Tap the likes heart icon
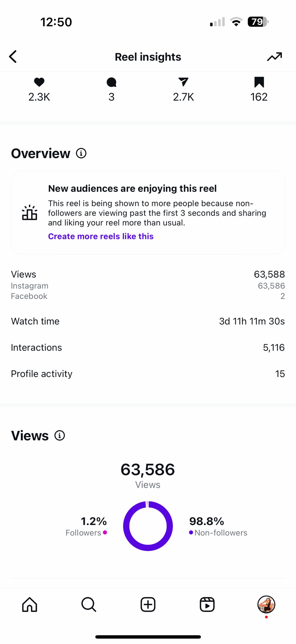296x644 pixels. point(39,82)
